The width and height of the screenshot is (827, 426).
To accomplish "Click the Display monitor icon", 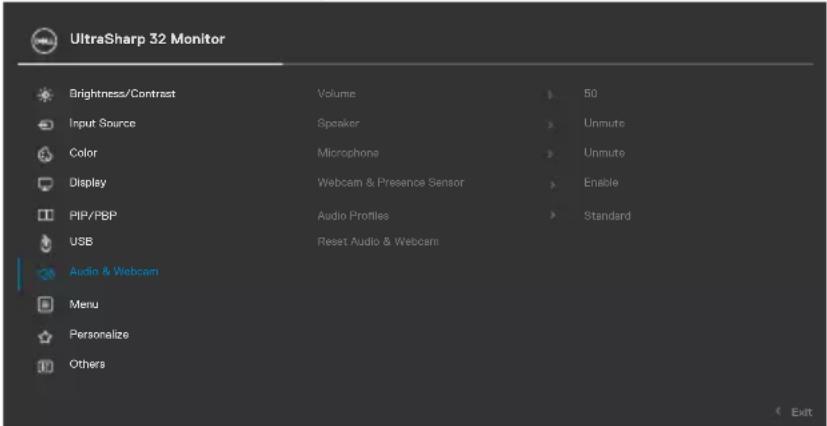I will (x=45, y=183).
